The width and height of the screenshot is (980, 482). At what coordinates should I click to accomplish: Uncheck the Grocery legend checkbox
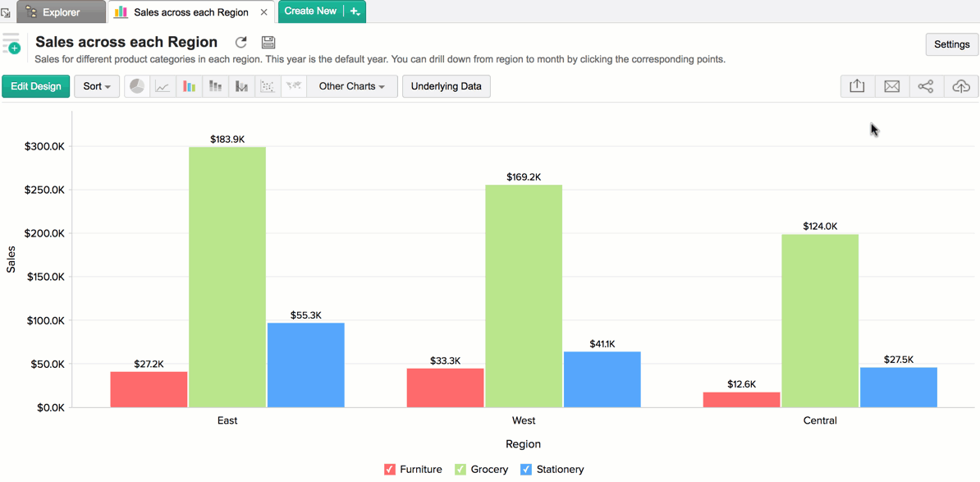tap(460, 470)
